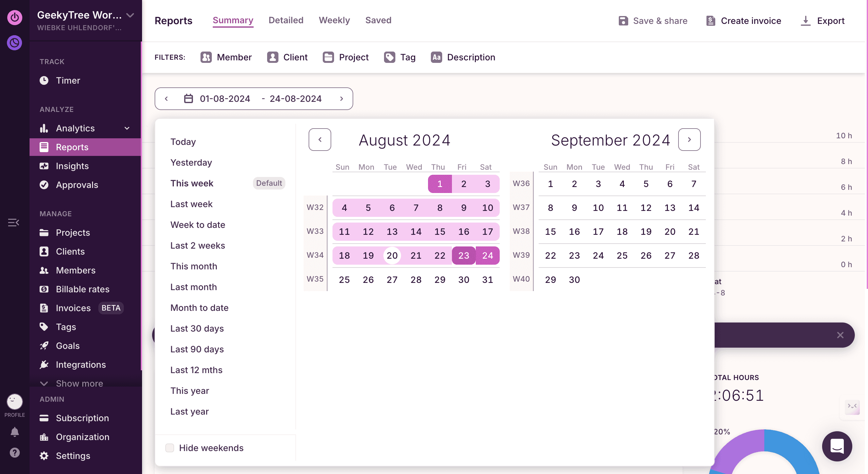Click the notifications bell icon
868x474 pixels.
14,432
